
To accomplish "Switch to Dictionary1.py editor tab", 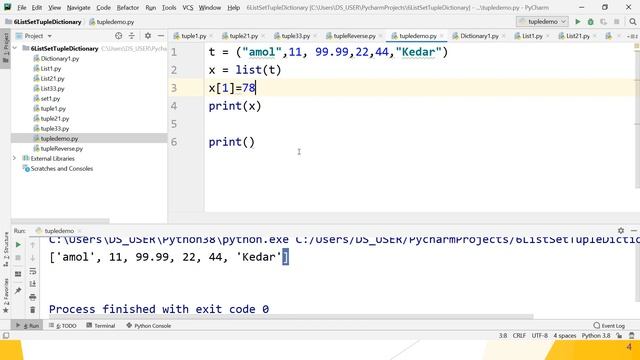I will pos(479,36).
